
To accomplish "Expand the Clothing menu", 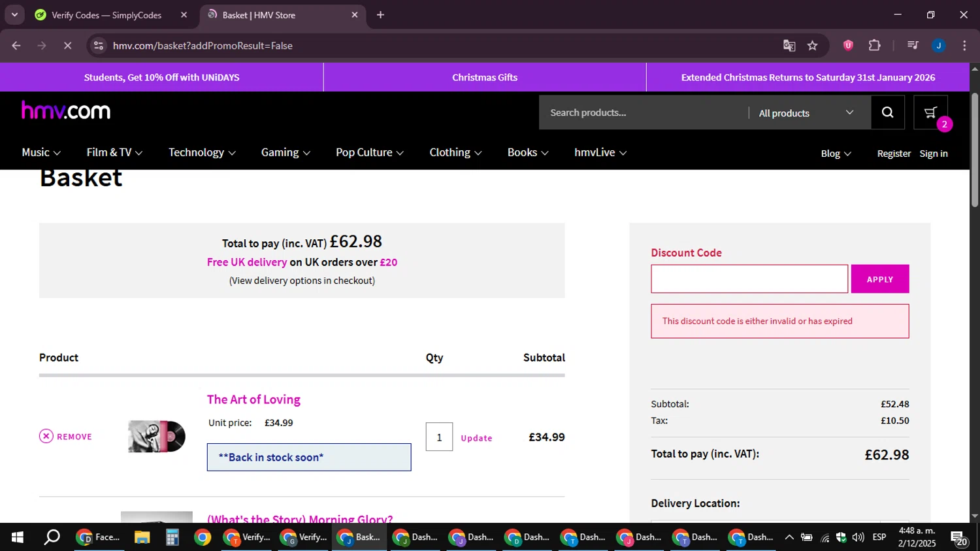I will point(455,152).
